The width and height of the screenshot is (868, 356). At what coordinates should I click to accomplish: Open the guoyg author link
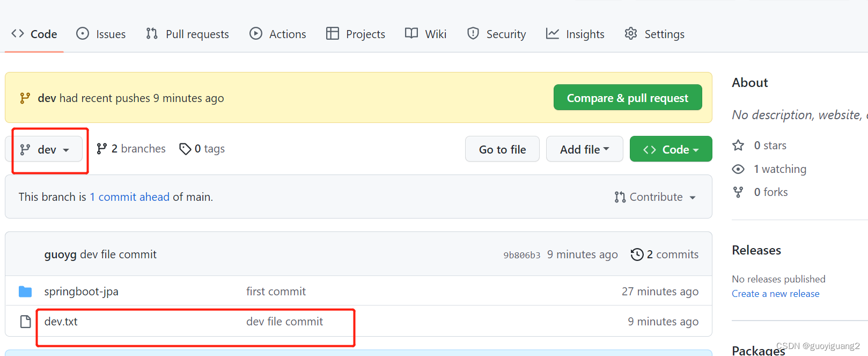click(x=60, y=255)
